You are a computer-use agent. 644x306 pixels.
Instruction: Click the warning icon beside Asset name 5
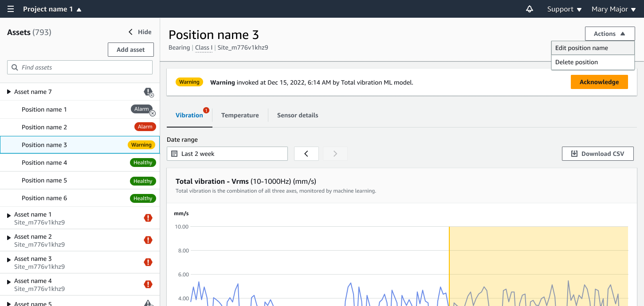pyautogui.click(x=148, y=303)
